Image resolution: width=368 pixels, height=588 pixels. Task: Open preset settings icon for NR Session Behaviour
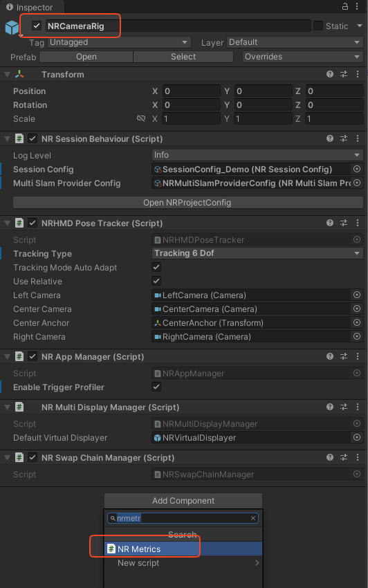344,139
